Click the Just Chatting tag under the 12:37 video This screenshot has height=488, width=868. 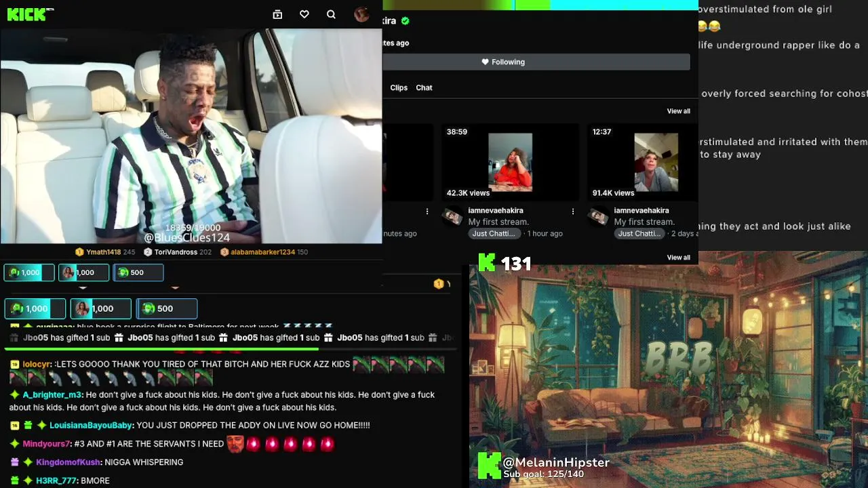(639, 234)
